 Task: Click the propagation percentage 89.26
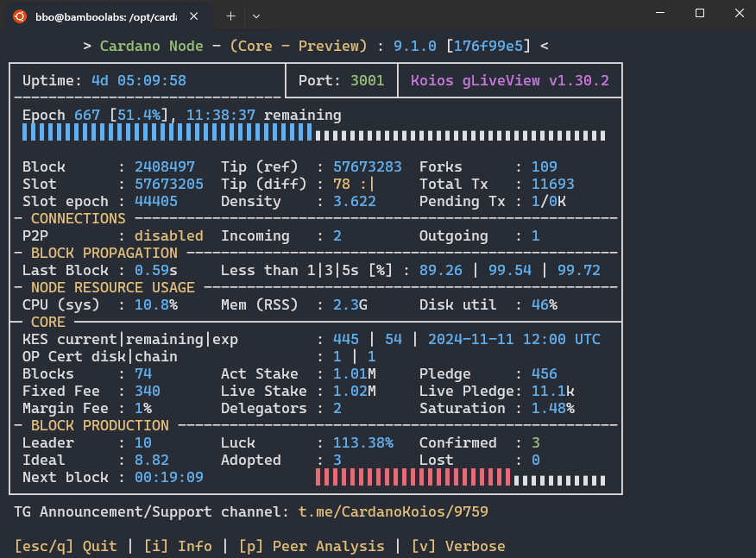pyautogui.click(x=441, y=270)
